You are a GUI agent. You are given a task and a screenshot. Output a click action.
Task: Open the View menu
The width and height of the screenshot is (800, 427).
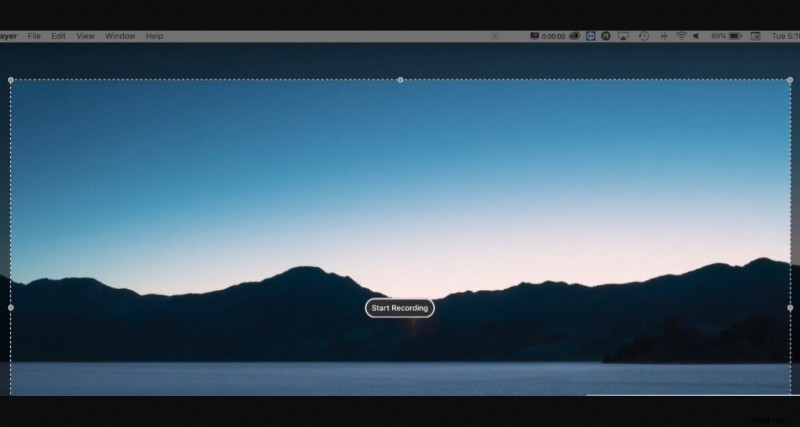tap(86, 36)
